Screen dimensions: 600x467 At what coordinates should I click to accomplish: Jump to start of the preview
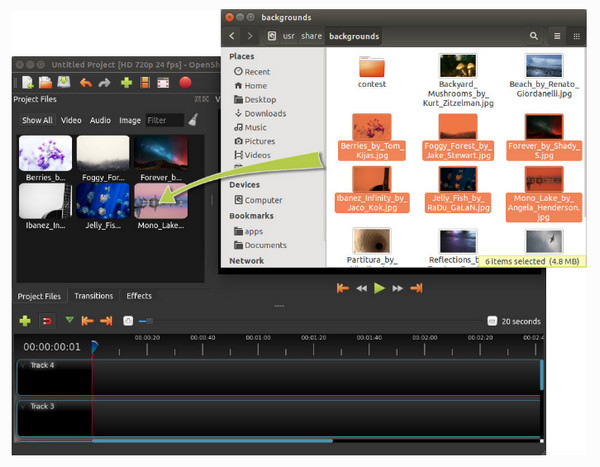(342, 288)
